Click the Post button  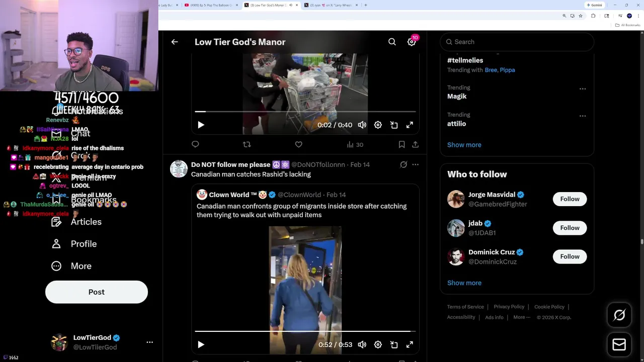97,292
